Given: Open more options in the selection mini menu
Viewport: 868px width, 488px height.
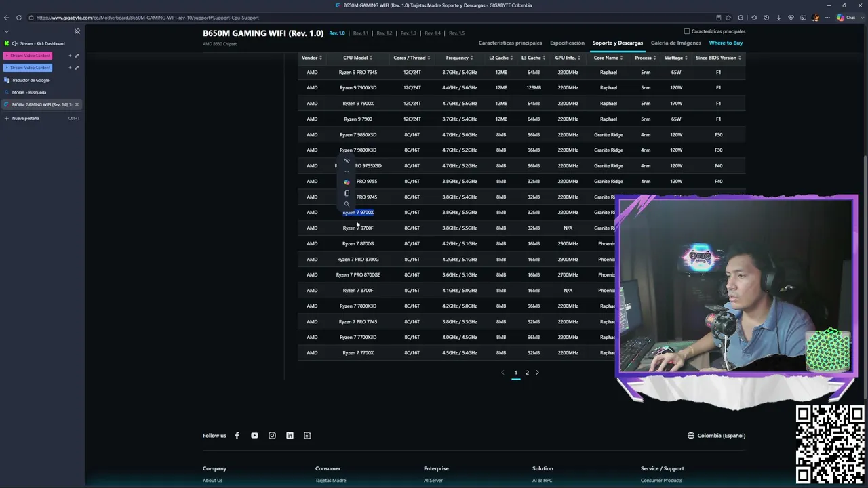Looking at the screenshot, I should point(347,171).
